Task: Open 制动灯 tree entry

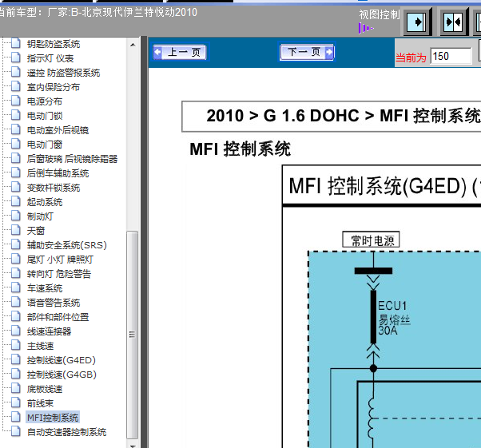Action: (40, 216)
